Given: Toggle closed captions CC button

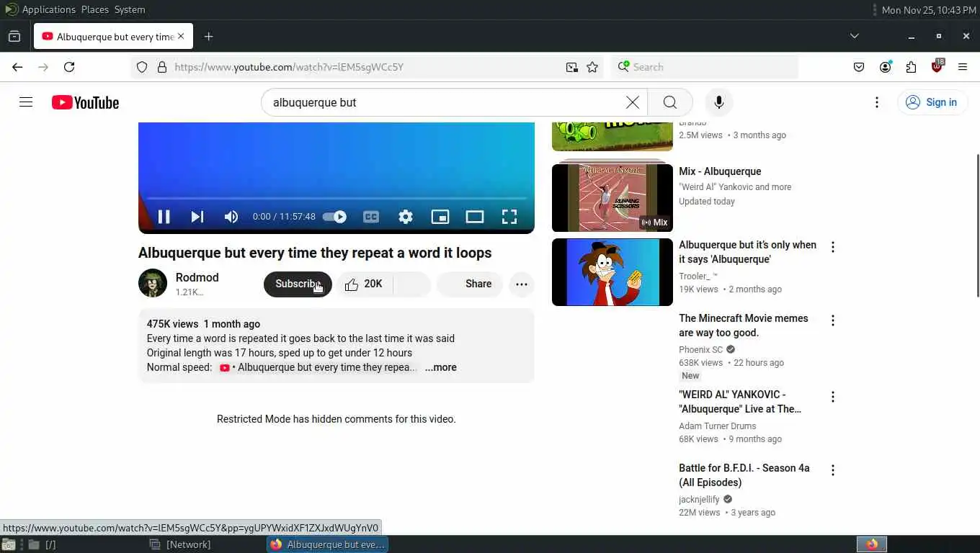Looking at the screenshot, I should [x=371, y=217].
